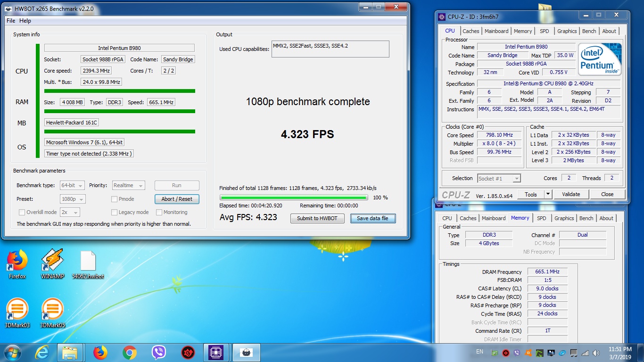Launch Google Chrome from the taskbar

point(130,353)
